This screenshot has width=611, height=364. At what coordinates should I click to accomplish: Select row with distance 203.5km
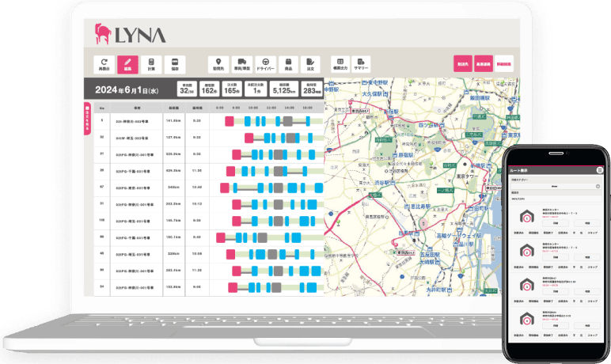209,204
